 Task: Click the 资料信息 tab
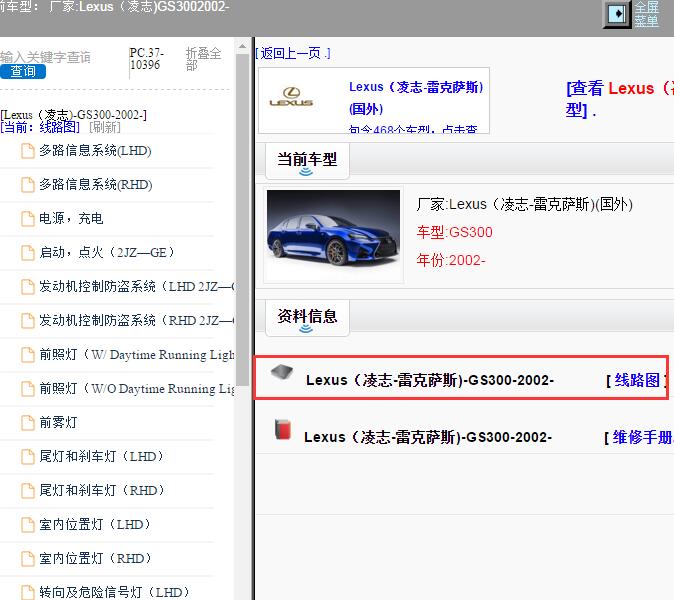tap(307, 317)
